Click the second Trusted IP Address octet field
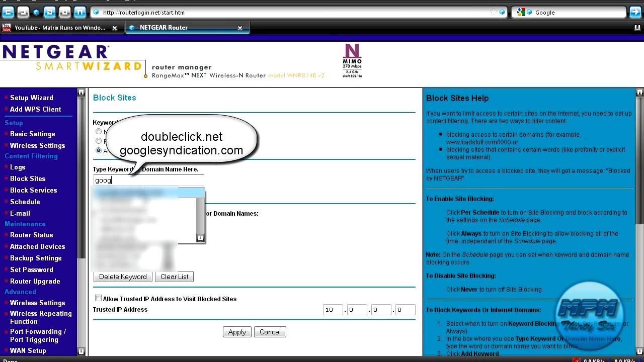 coord(357,310)
